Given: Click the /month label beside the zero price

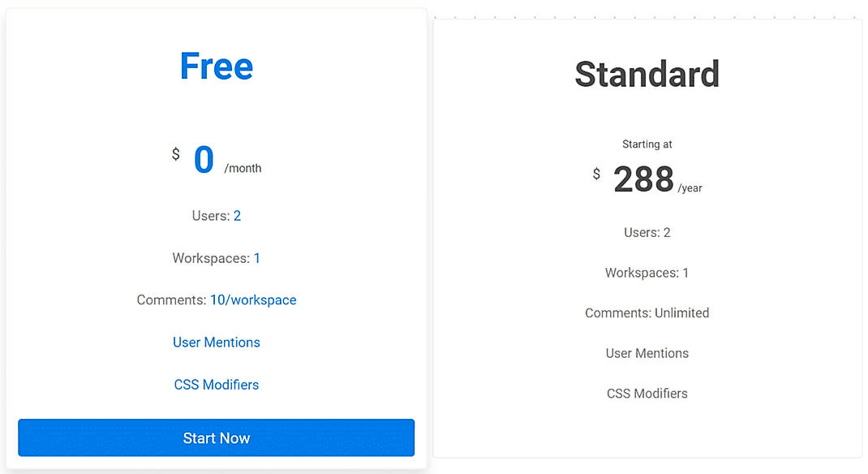Looking at the screenshot, I should point(242,168).
